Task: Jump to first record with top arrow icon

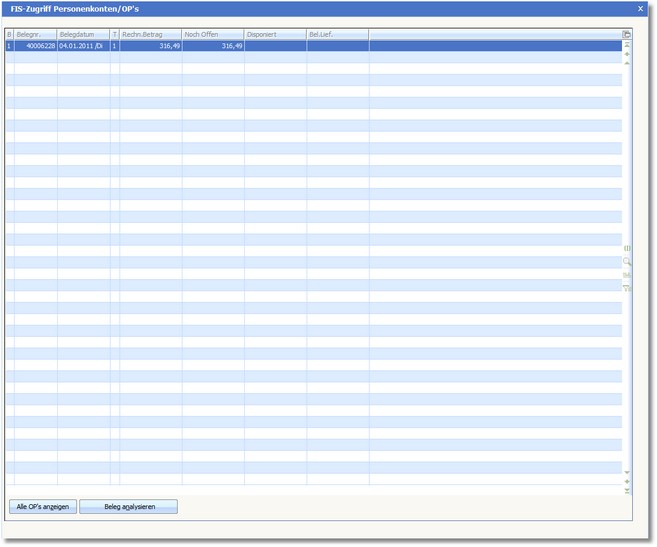Action: (627, 45)
